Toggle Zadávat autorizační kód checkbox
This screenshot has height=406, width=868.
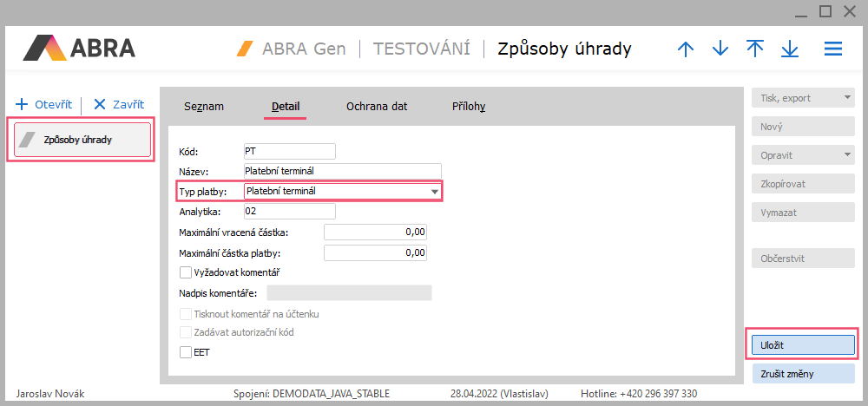click(186, 332)
